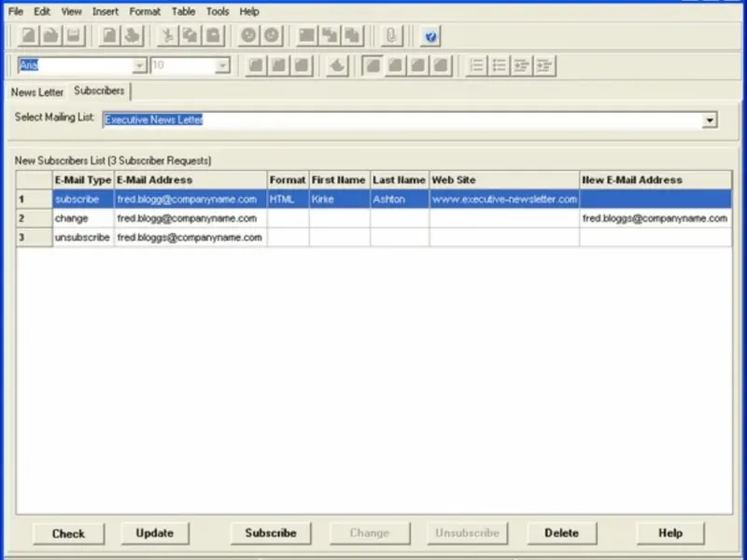Click the Web Site column header

(504, 180)
